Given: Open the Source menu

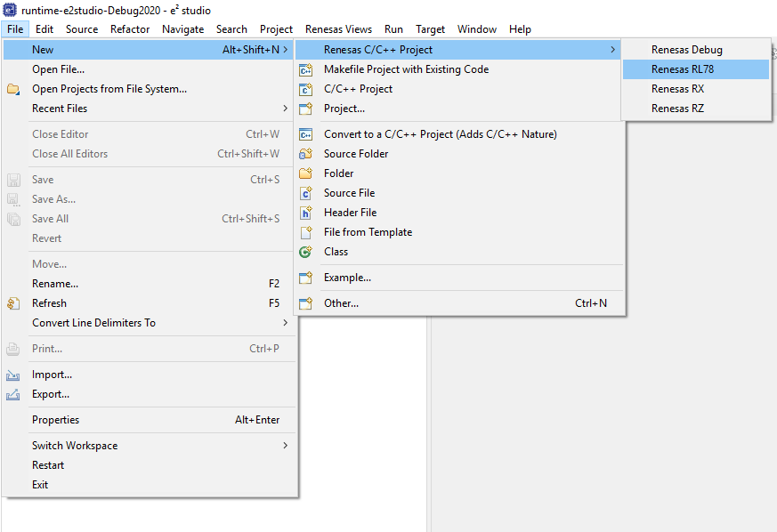Looking at the screenshot, I should (x=82, y=29).
